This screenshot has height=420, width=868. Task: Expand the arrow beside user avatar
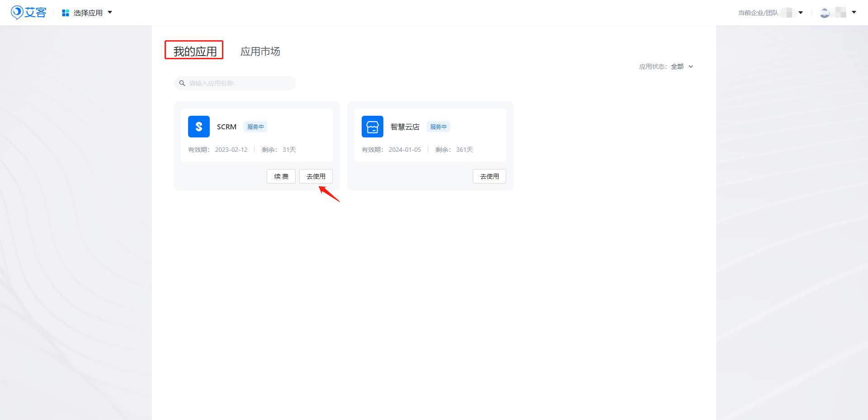tap(854, 12)
